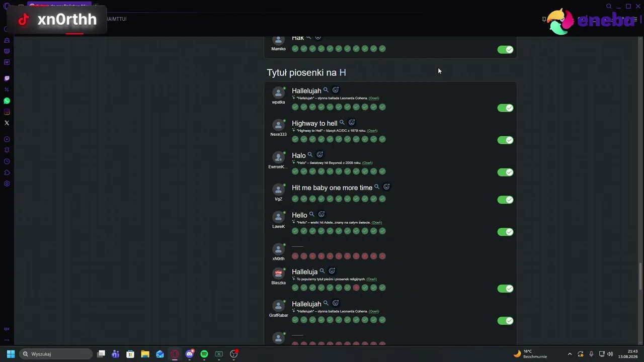Add reaction emoji to Blaszka's Halleluja
The height and width of the screenshot is (362, 644).
tap(332, 271)
